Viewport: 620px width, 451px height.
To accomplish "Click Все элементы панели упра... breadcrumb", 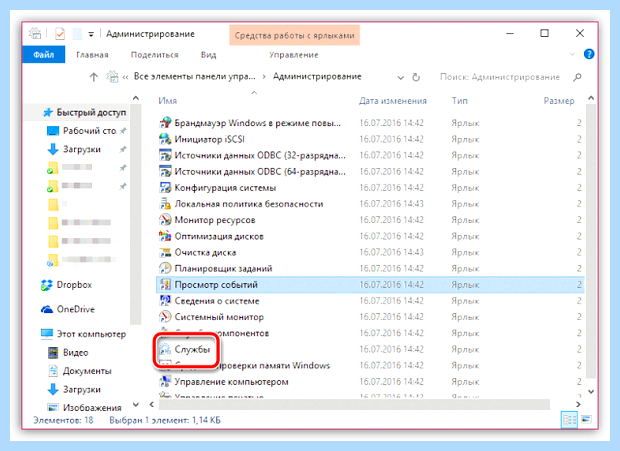I will point(195,76).
